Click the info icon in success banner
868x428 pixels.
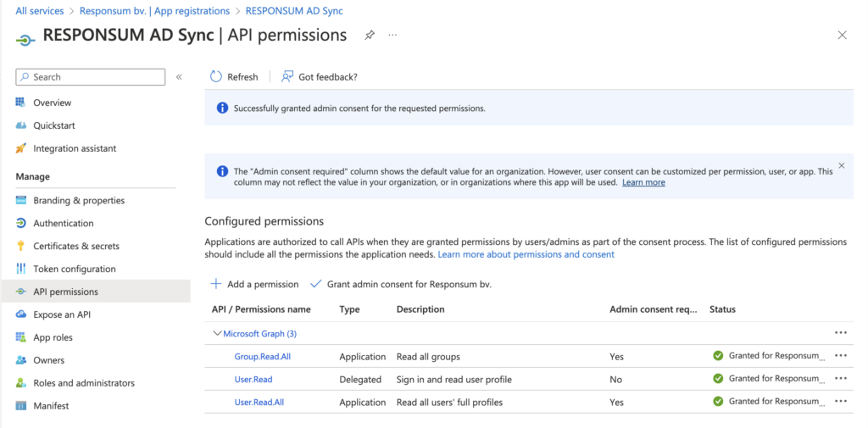222,108
